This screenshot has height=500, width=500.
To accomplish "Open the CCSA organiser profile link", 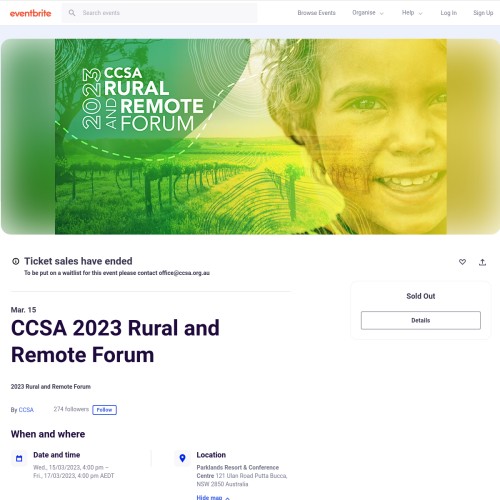I will [x=26, y=410].
